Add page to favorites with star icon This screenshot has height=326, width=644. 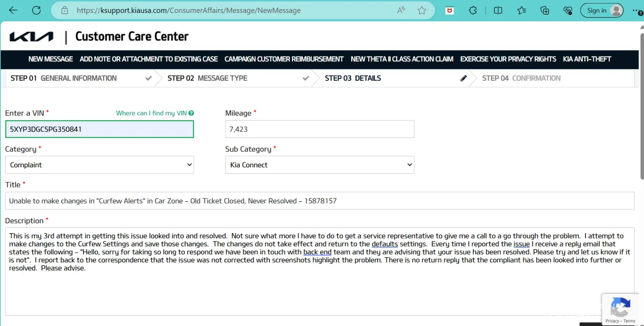422,10
